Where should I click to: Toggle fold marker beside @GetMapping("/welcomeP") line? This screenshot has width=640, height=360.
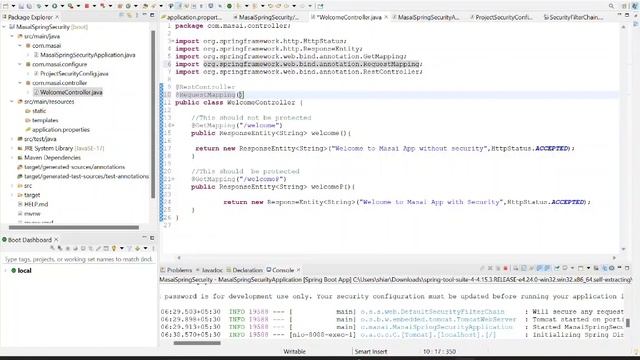[173, 179]
